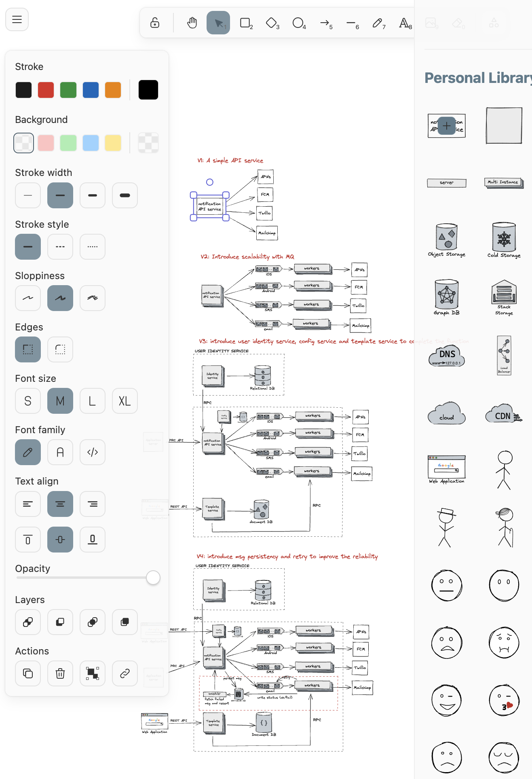Open the hamburger main menu
Viewport: 532px width, 779px height.
[x=17, y=19]
